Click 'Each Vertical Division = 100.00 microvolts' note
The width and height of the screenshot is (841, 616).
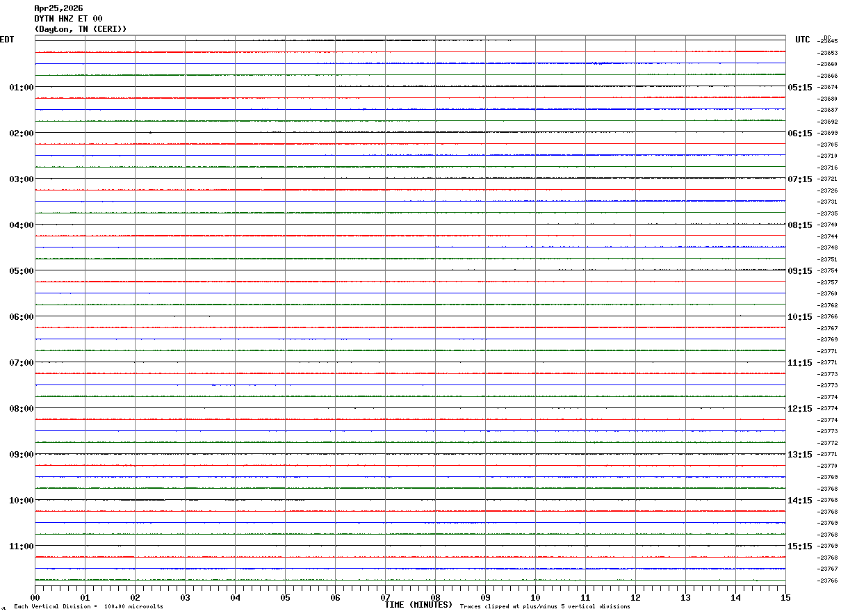(x=88, y=606)
